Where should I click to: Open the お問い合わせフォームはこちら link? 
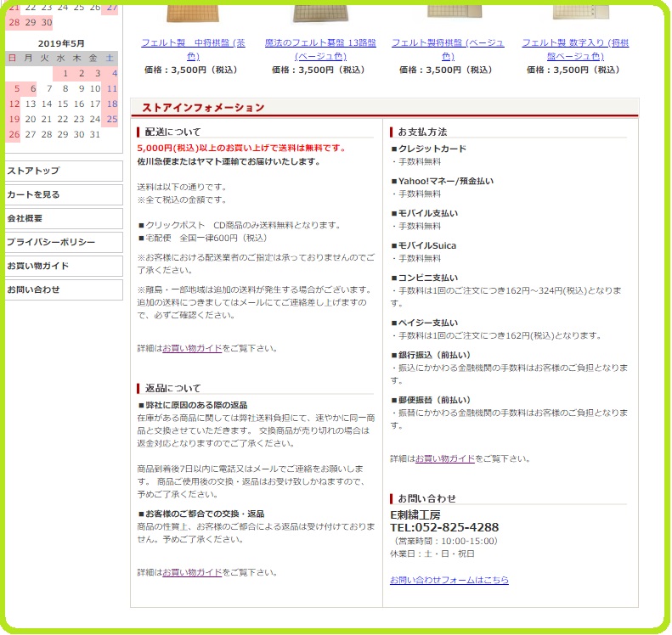(449, 580)
